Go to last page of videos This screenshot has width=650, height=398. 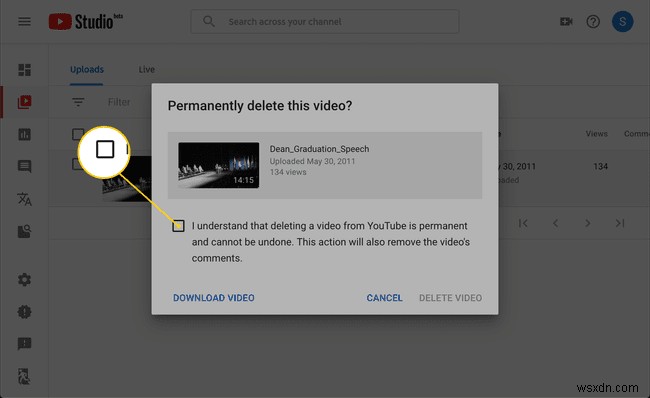point(620,223)
